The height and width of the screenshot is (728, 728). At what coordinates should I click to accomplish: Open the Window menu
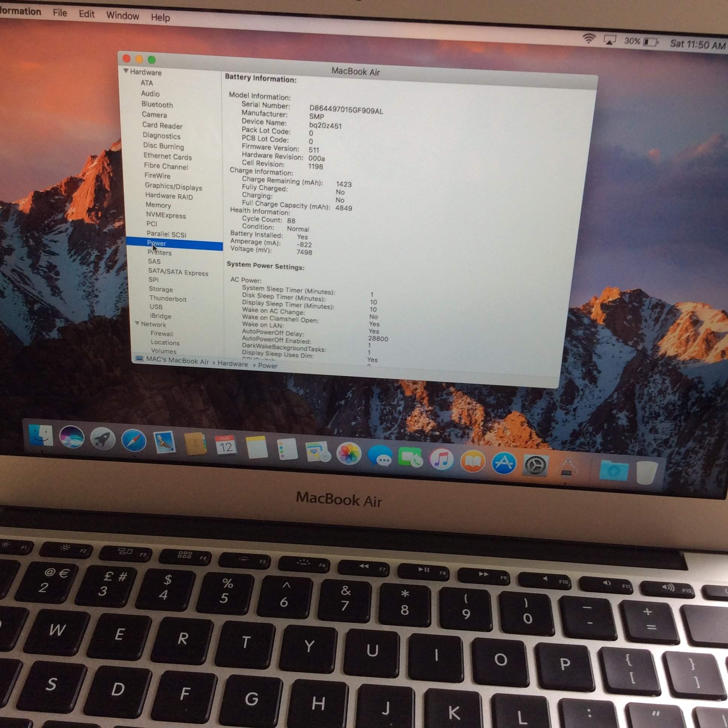click(x=123, y=15)
